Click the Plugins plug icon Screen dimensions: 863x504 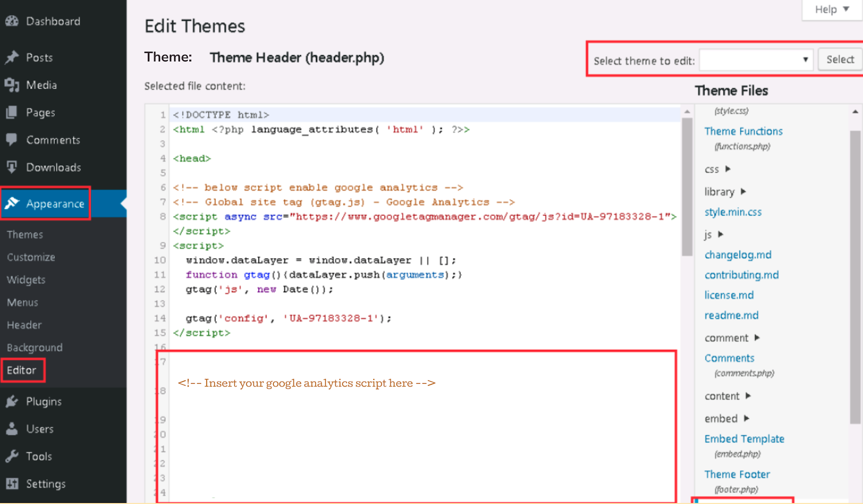pos(12,401)
